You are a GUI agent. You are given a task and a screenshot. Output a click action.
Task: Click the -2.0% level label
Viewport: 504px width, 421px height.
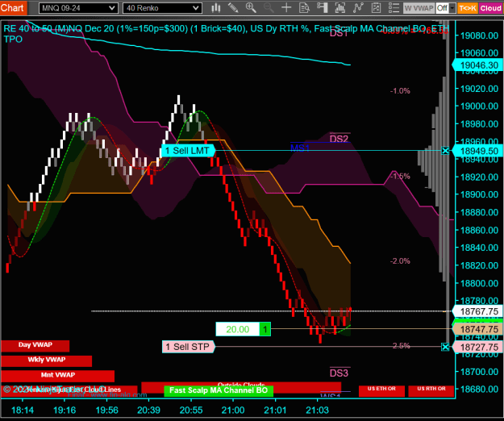tap(400, 261)
